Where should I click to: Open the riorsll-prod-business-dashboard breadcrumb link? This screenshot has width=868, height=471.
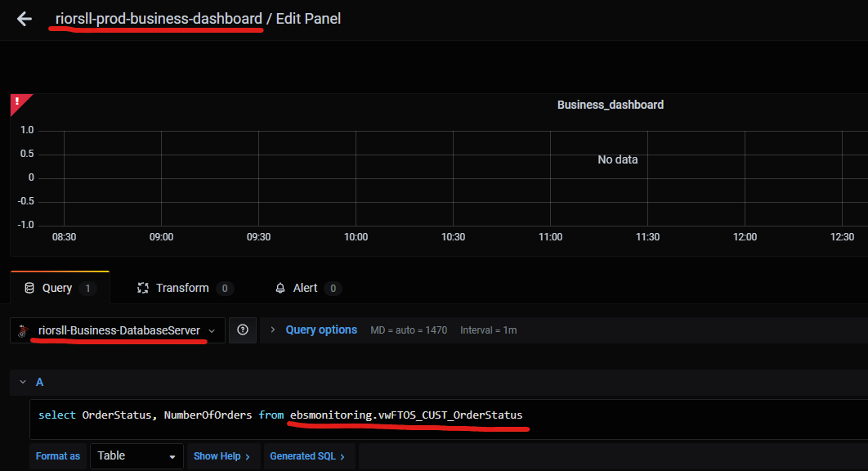point(158,19)
